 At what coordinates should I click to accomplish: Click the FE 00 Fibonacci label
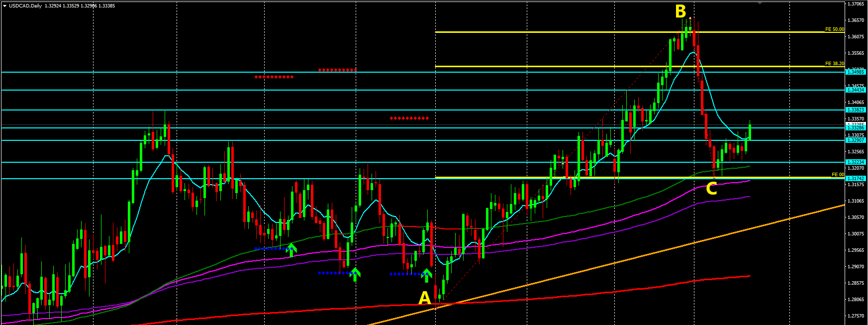[838, 175]
